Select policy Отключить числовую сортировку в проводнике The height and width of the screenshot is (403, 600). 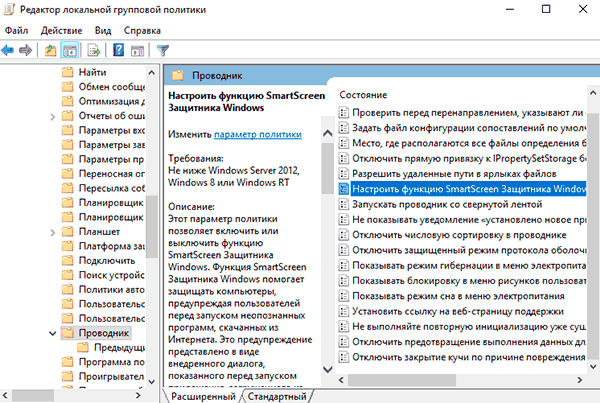click(x=453, y=235)
